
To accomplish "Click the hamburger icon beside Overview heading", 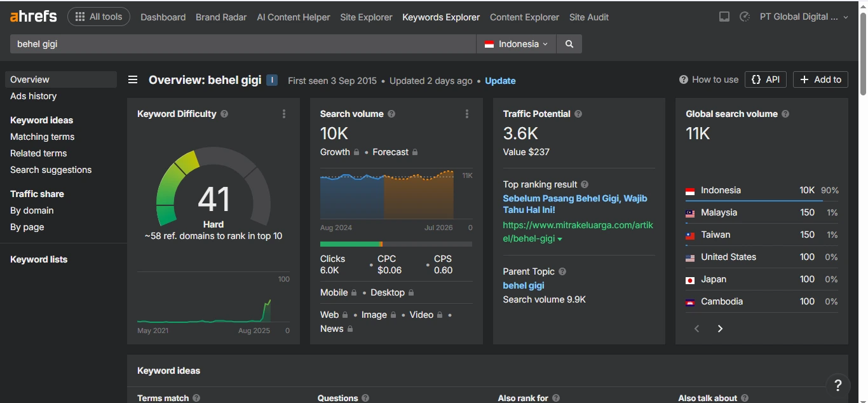I will [x=132, y=79].
